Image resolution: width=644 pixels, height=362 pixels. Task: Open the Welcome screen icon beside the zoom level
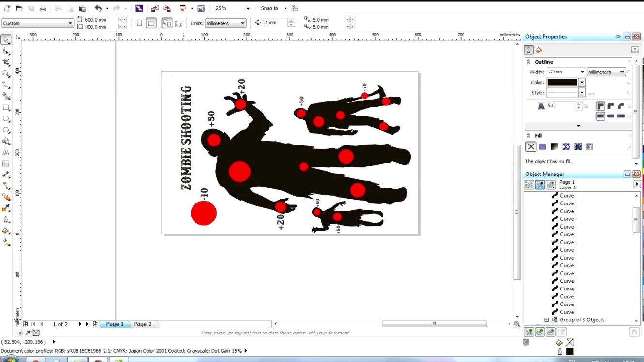coord(201,8)
